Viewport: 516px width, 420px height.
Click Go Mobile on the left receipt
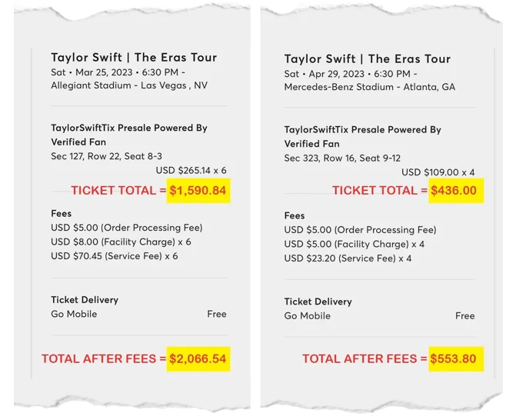pos(74,314)
